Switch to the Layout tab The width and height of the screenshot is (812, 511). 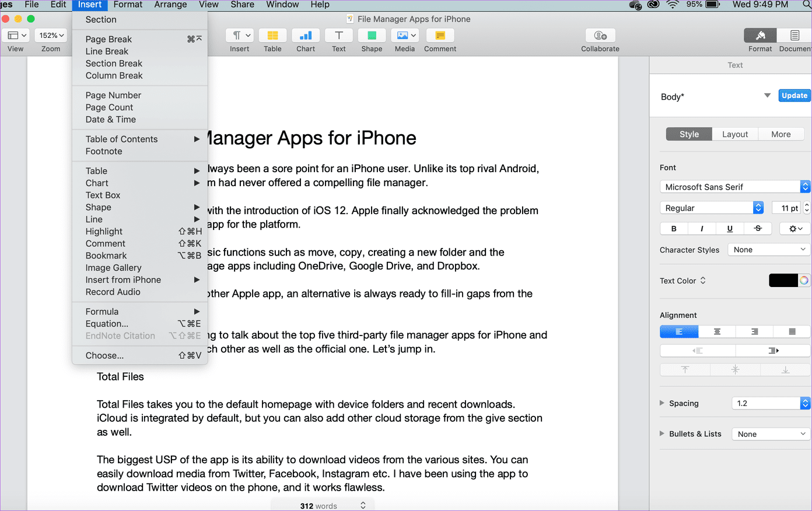[735, 134]
